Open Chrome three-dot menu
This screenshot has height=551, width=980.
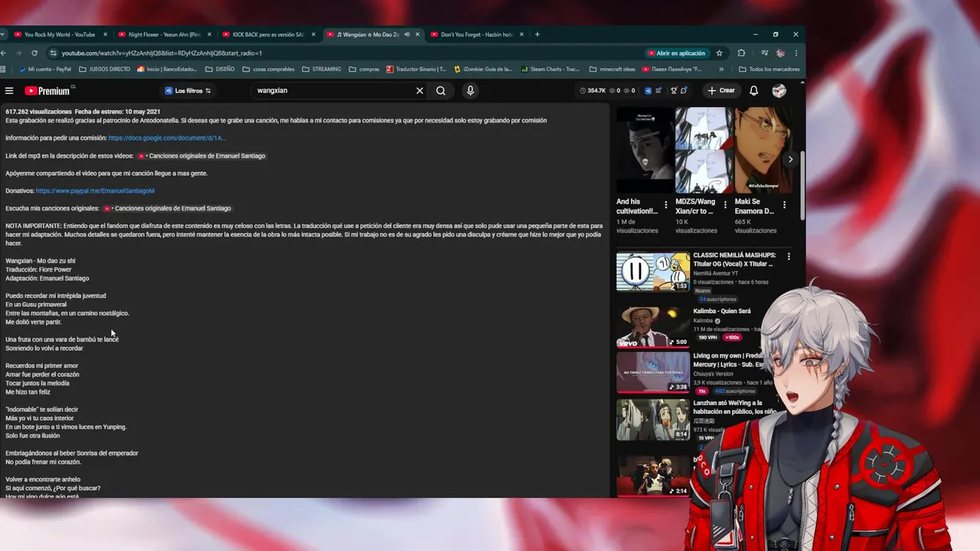click(796, 53)
